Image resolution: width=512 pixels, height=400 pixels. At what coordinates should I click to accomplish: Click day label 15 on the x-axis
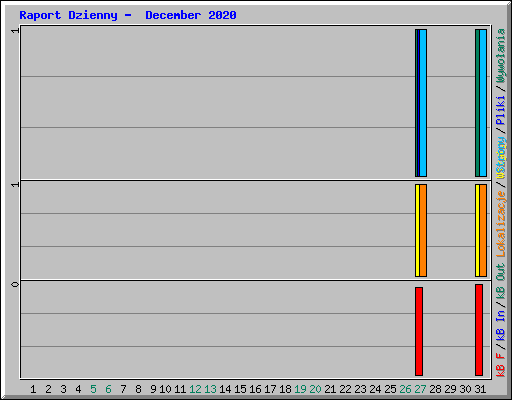click(240, 389)
